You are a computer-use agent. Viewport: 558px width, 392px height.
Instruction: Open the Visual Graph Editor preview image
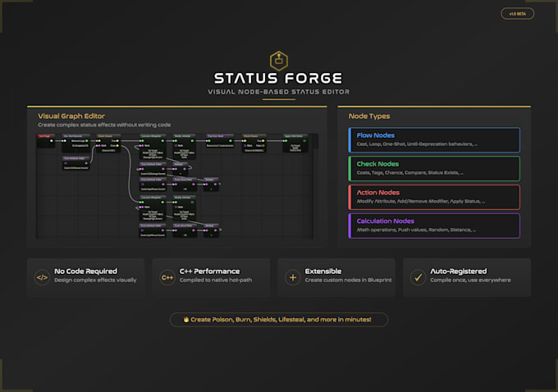[x=177, y=186]
